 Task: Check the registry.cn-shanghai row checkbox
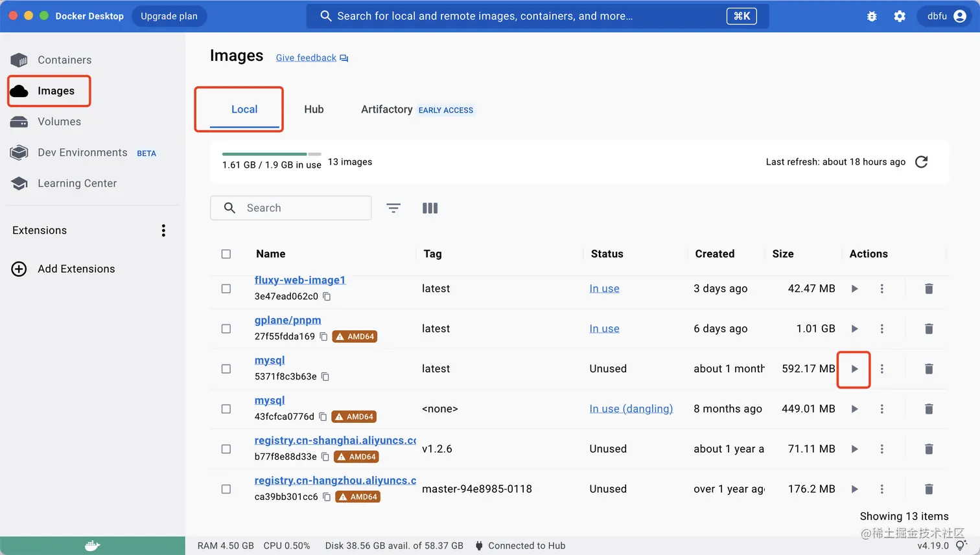point(226,449)
